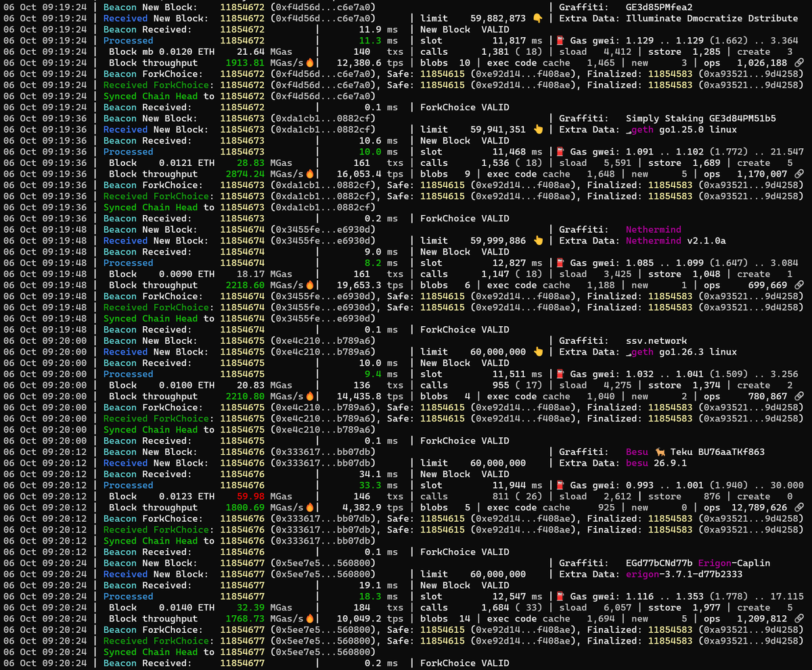Viewport: 812px width, 670px height.
Task: Click the 184 txs count
Action: pyautogui.click(x=361, y=607)
